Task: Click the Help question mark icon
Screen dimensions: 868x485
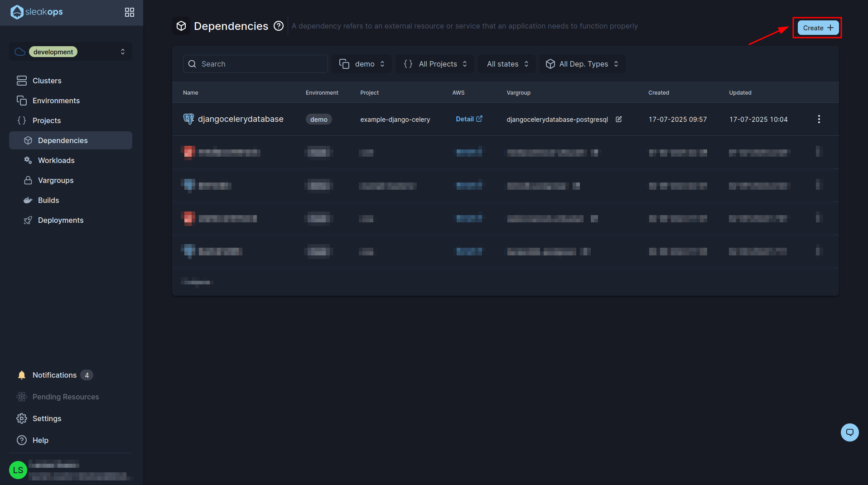Action: pyautogui.click(x=22, y=440)
